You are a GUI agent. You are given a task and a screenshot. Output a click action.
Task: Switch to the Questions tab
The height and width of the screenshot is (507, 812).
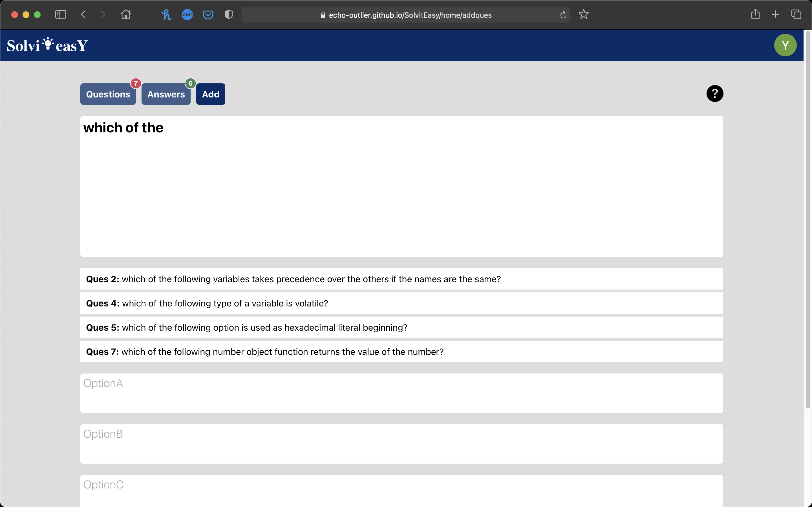coord(108,94)
